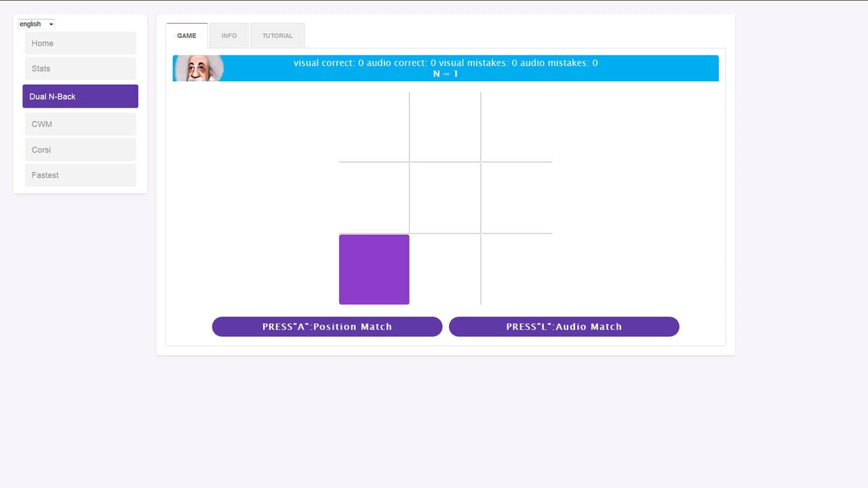Screen dimensions: 868x488
Task: Switch to the INFO tab
Action: [229, 36]
